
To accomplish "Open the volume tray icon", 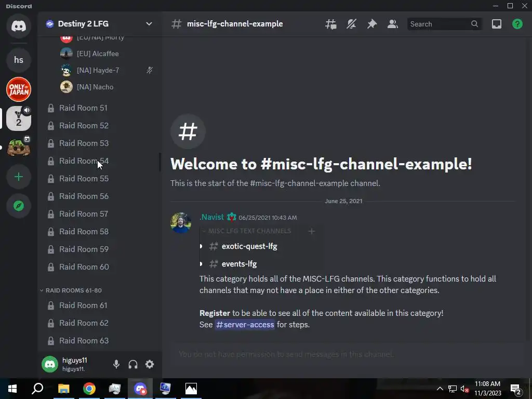I will [465, 389].
